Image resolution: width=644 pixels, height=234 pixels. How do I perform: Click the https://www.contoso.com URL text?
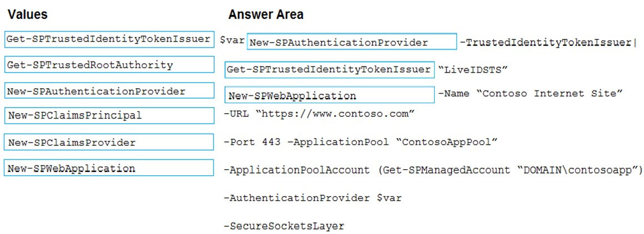point(335,114)
